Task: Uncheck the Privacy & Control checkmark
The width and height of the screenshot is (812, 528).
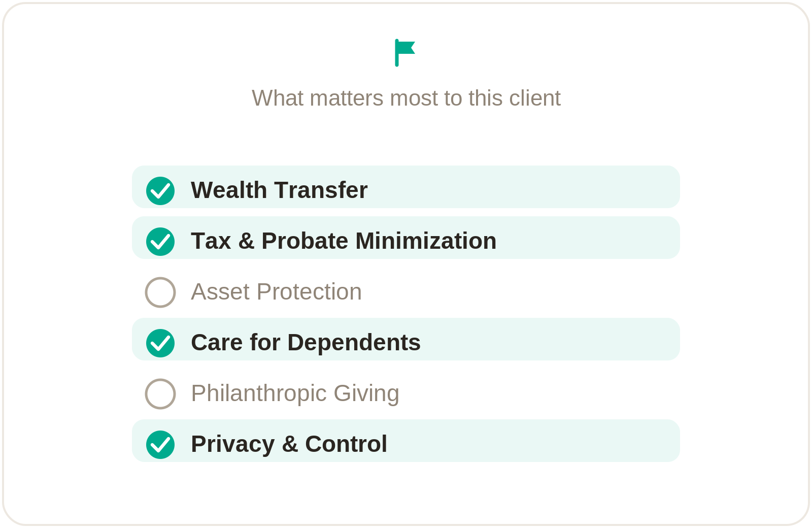Action: [160, 445]
